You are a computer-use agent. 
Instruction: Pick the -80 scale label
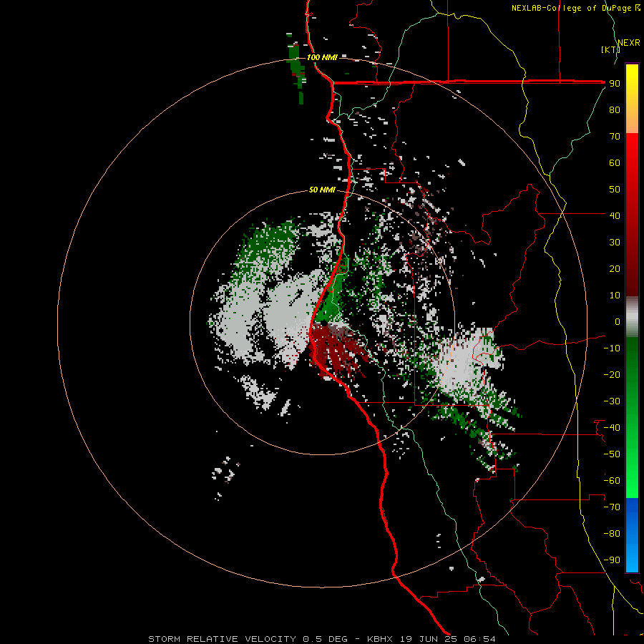click(612, 534)
